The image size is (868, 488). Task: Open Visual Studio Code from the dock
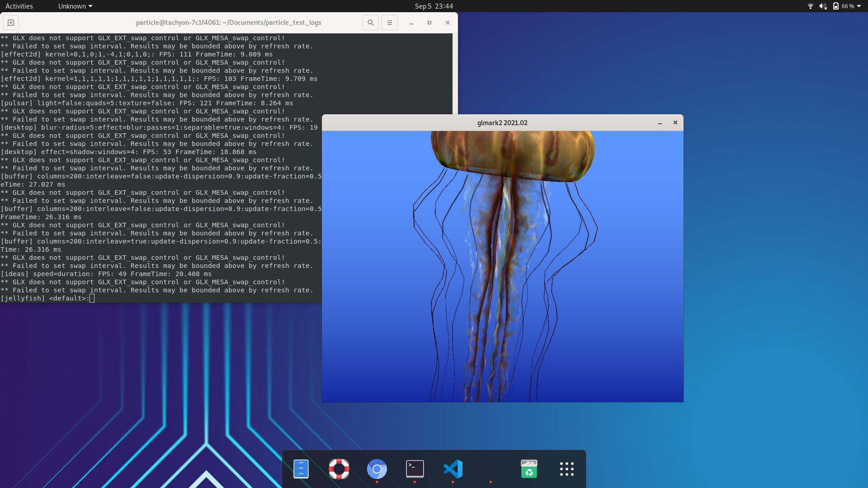pyautogui.click(x=453, y=469)
